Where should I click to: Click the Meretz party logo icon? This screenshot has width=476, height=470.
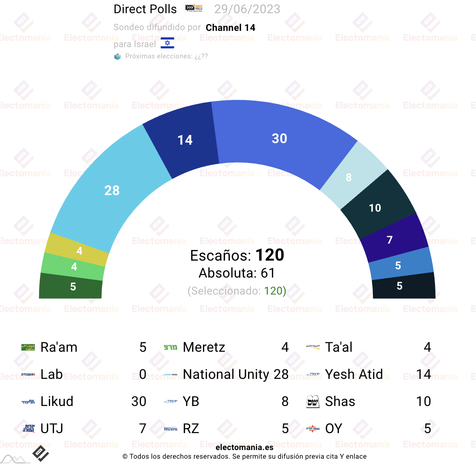tap(171, 347)
